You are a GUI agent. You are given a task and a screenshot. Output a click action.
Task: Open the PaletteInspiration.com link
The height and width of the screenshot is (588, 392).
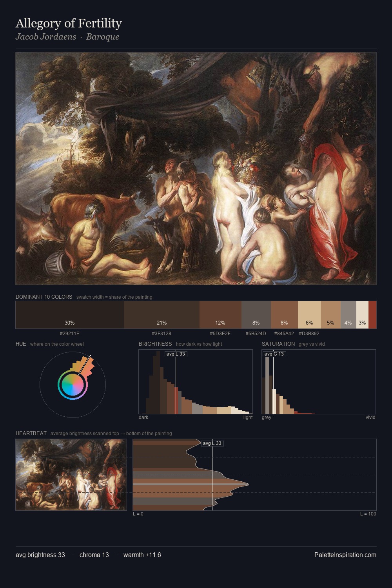tap(345, 555)
